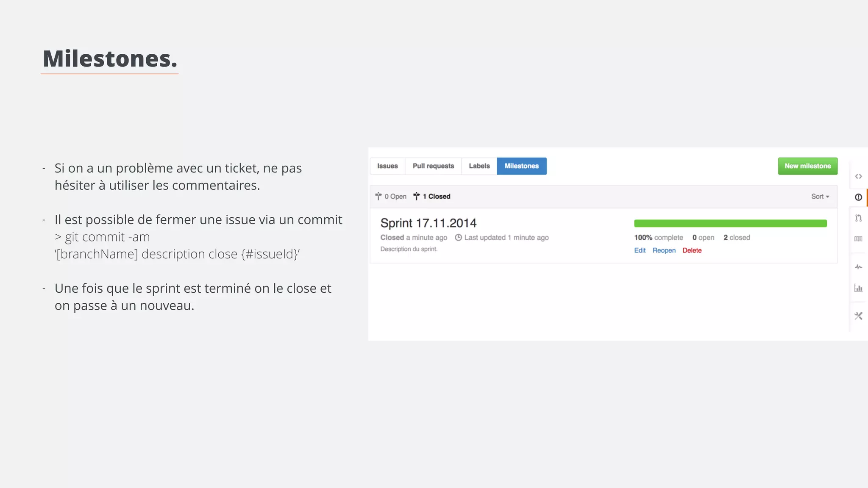Click 'Closed a minute ago' text

click(414, 238)
